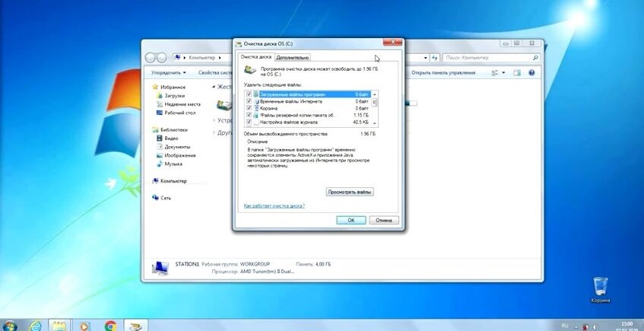The image size is (644, 331).
Task: Click the Disk Cleanup taskbar icon
Action: pos(135,325)
